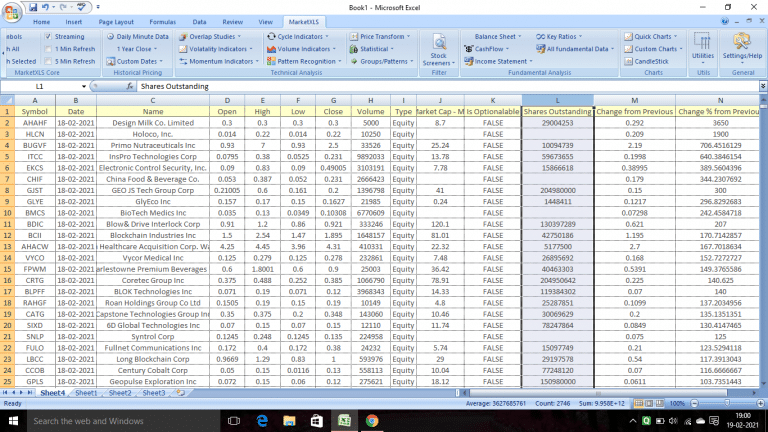
Task: Adjust the zoom slider handle
Action: (x=727, y=404)
